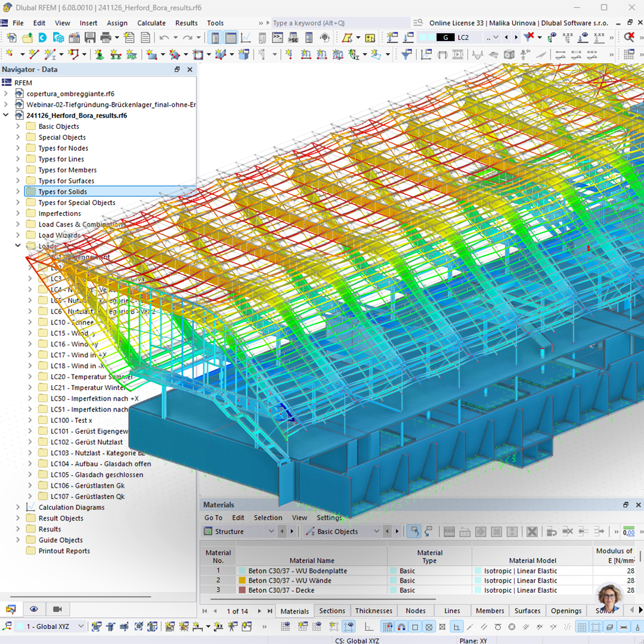Redo the last undone action

point(187,38)
